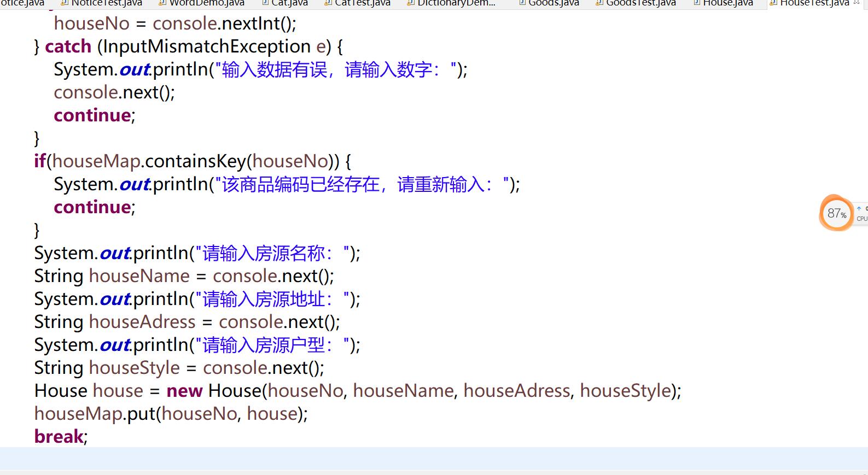Click the string "该商品编码已经存在，请重新输入："
This screenshot has height=475, width=868.
(x=363, y=185)
